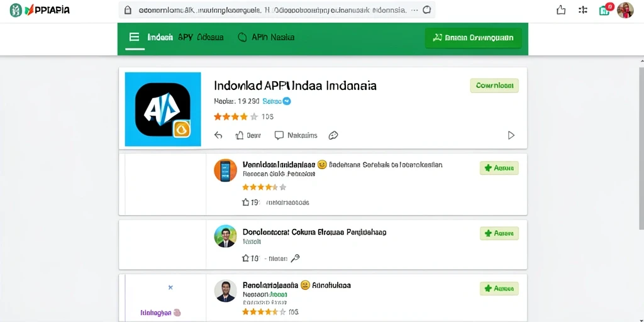Viewport: 644px width, 322px height.
Task: Click the lock icon in the address bar
Action: click(x=128, y=10)
